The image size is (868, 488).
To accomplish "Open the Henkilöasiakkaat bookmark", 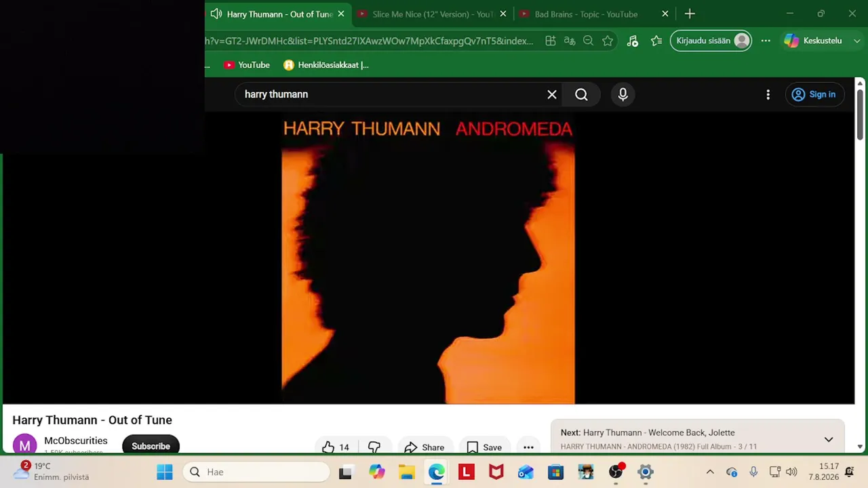I will point(326,65).
